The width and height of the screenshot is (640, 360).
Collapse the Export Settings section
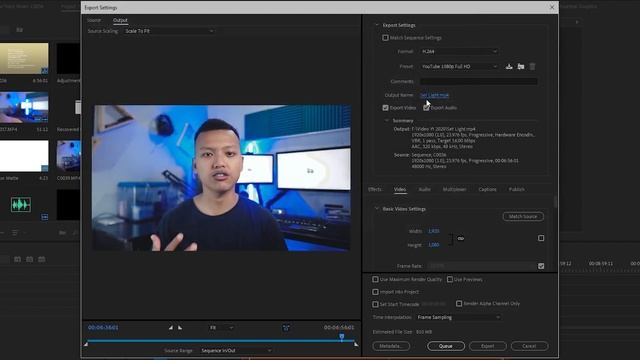pos(377,25)
